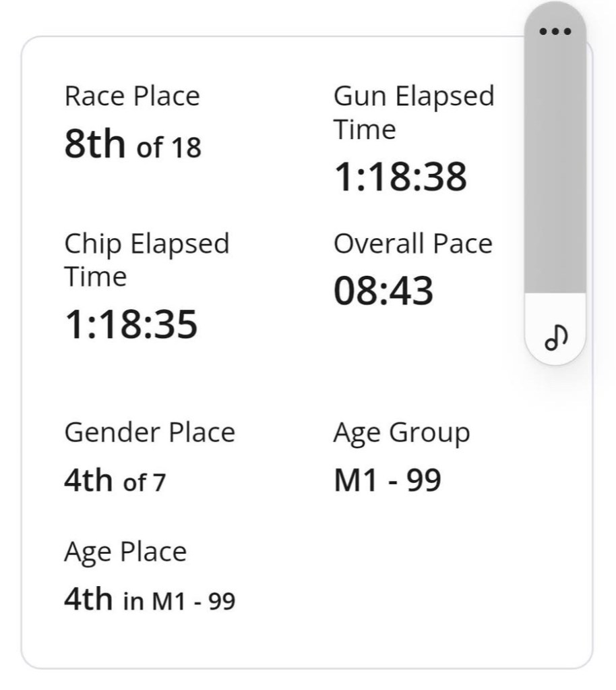This screenshot has height=690, width=616.
Task: Click the 4th value under Gender Place
Action: coord(88,481)
